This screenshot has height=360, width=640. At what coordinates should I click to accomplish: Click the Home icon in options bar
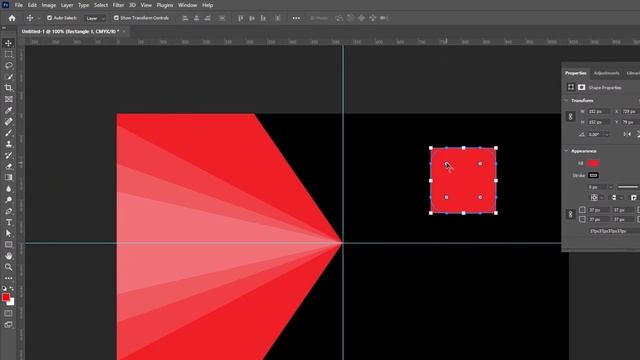coord(12,18)
